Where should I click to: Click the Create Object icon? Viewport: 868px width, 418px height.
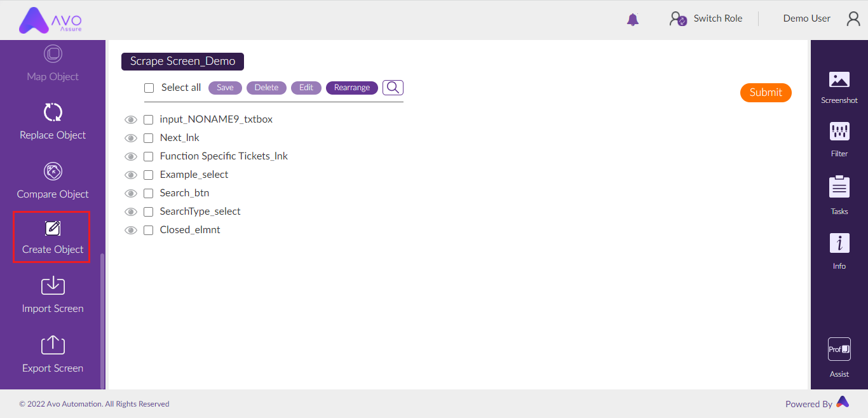(x=53, y=228)
